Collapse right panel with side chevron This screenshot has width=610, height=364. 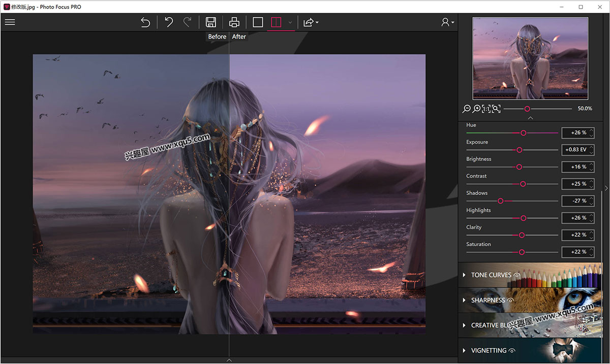pyautogui.click(x=606, y=188)
